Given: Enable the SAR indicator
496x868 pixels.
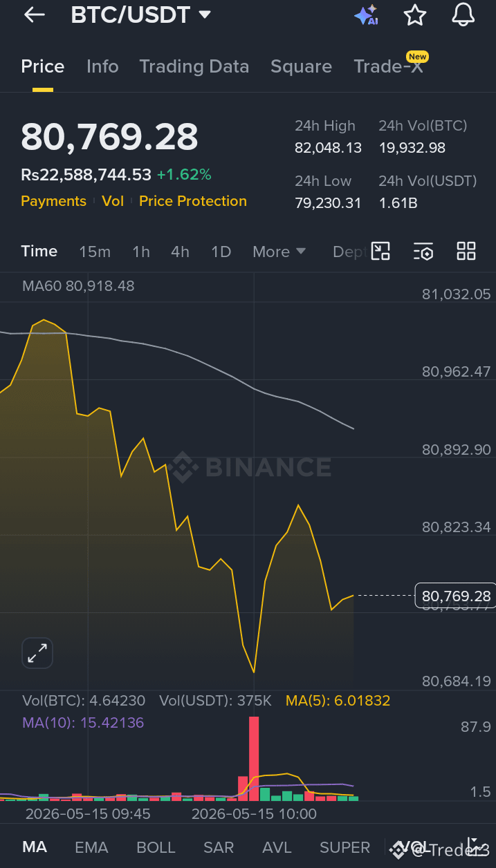Looking at the screenshot, I should tap(219, 847).
